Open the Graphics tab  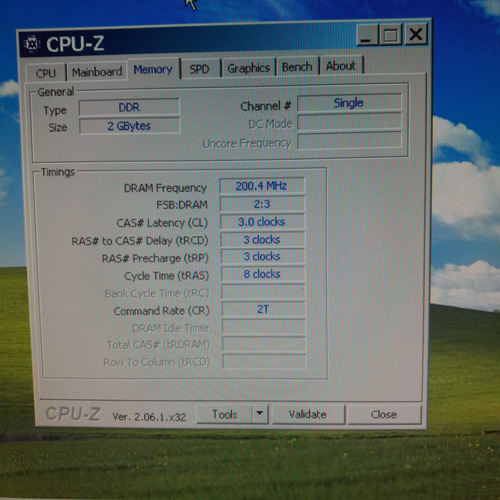248,68
